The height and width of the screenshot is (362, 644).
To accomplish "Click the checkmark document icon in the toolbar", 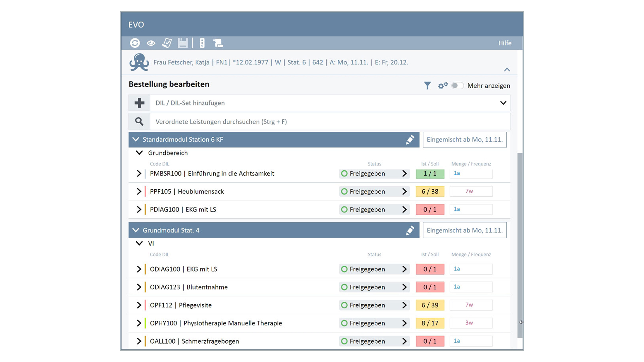I will tap(167, 43).
